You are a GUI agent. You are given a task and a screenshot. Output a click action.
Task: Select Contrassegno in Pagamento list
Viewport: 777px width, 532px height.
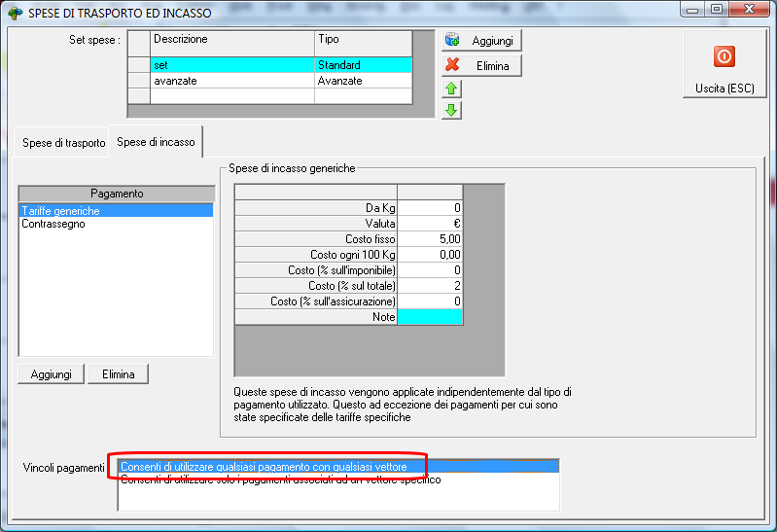tap(116, 224)
